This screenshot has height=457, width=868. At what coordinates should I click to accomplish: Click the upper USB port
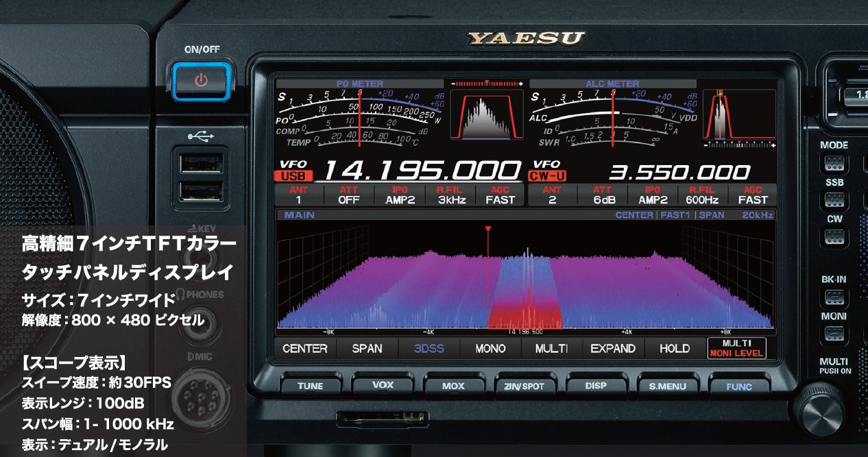point(201,162)
